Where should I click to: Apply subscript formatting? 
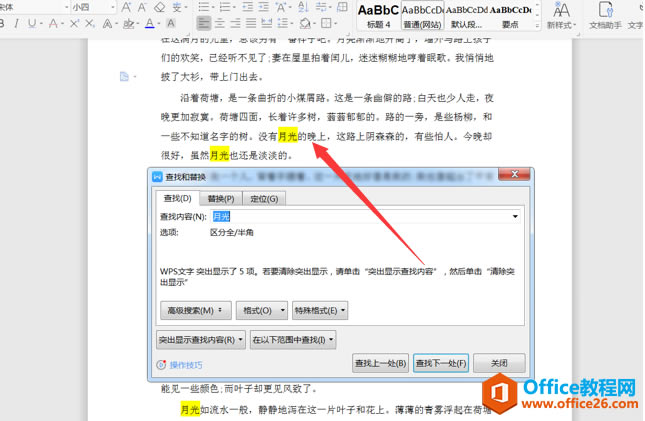90,23
